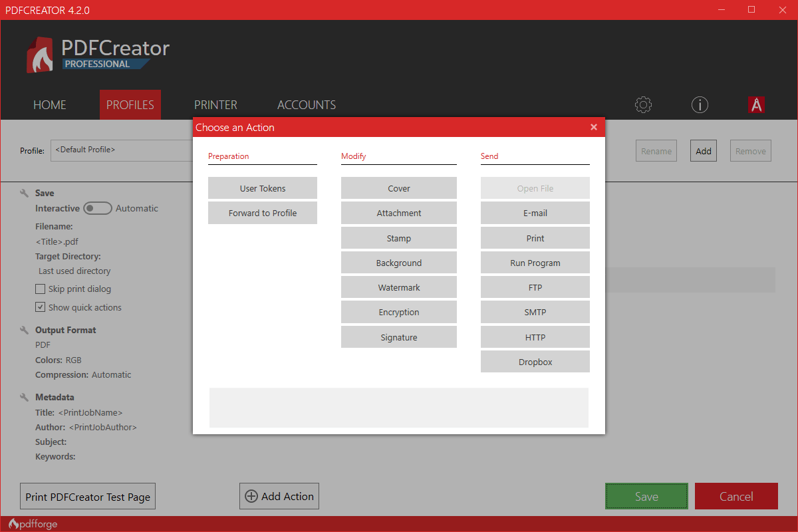
Task: Add the Watermark action
Action: click(399, 287)
